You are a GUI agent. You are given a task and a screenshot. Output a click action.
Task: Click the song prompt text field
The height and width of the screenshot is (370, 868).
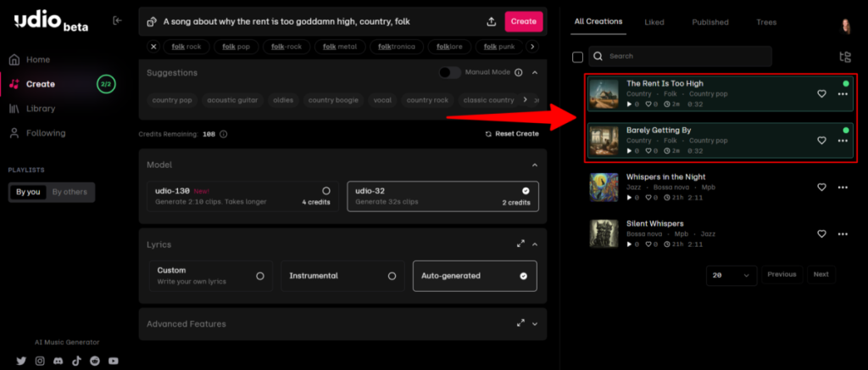(x=320, y=21)
